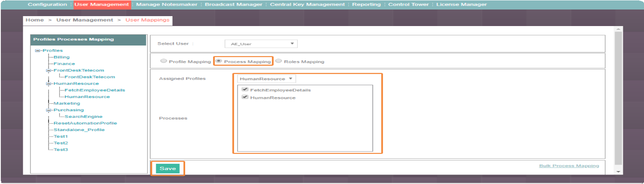This screenshot has width=644, height=184.
Task: Click the vertical scrollbar down arrow
Action: point(618,171)
